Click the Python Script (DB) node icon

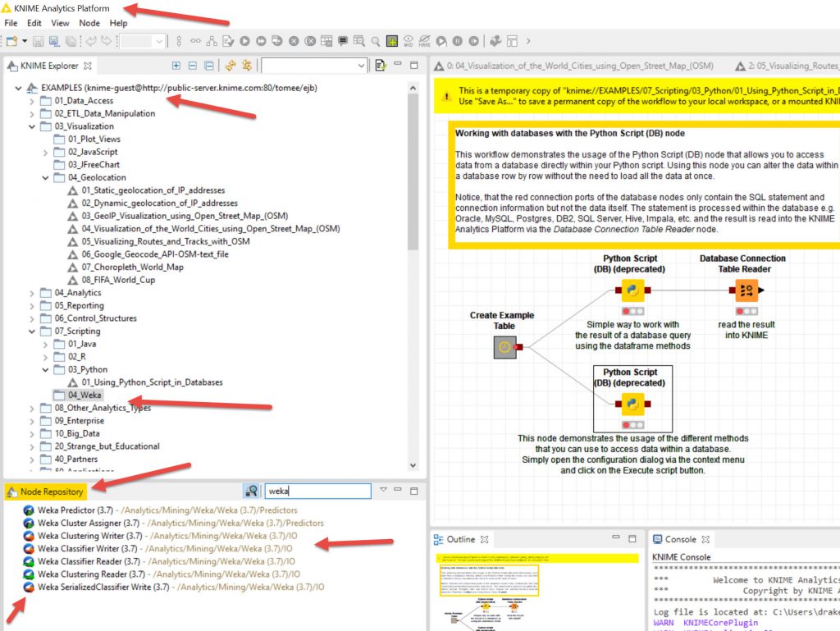631,290
